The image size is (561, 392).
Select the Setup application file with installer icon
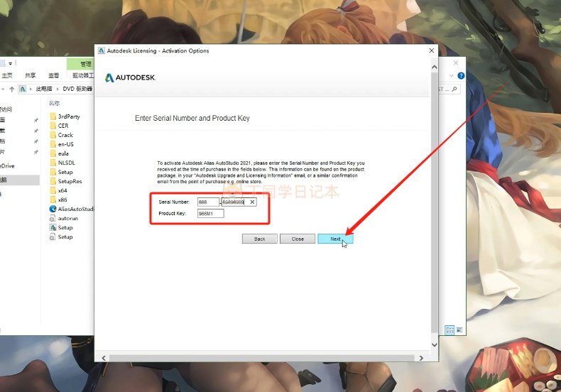(x=61, y=227)
